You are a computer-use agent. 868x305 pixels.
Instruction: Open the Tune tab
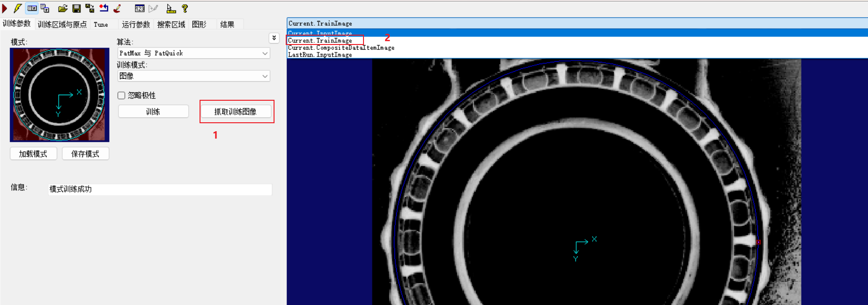click(101, 24)
